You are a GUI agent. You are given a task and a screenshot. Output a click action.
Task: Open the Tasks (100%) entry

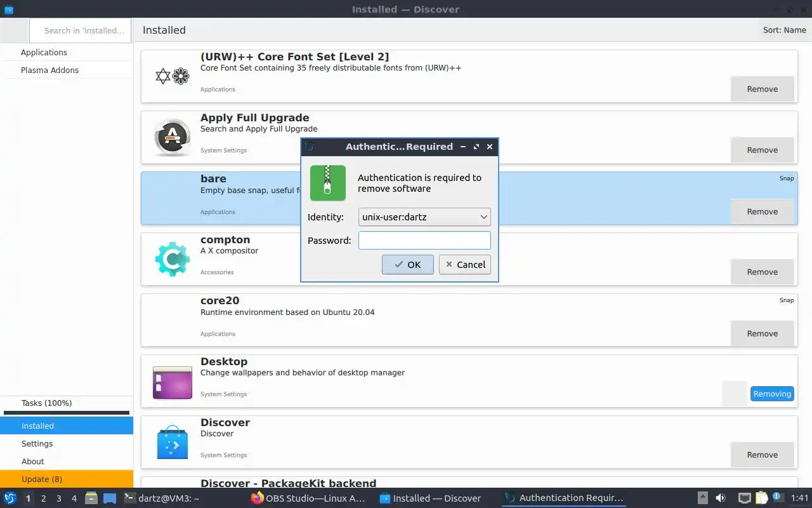pos(67,403)
